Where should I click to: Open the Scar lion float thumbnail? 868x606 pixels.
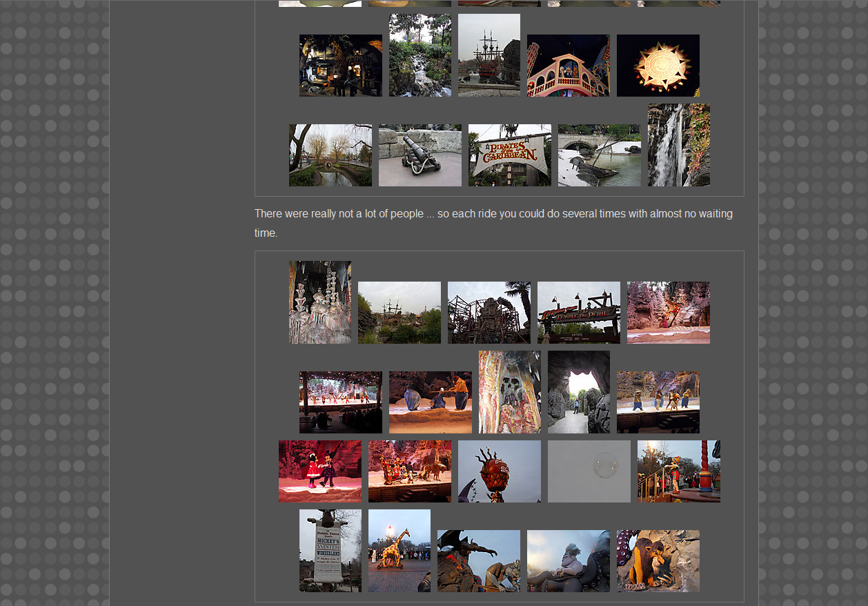tap(658, 561)
